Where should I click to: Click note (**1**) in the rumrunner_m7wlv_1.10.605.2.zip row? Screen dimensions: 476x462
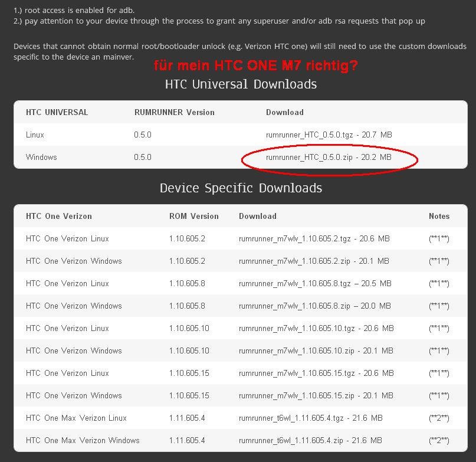(439, 261)
